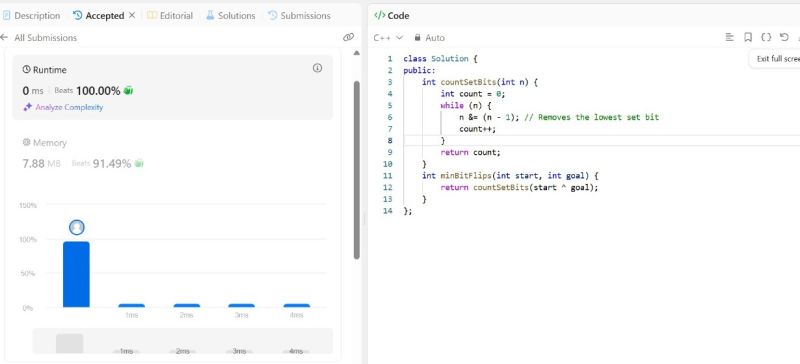Click the Runtime info icon
The image size is (800, 364).
317,68
